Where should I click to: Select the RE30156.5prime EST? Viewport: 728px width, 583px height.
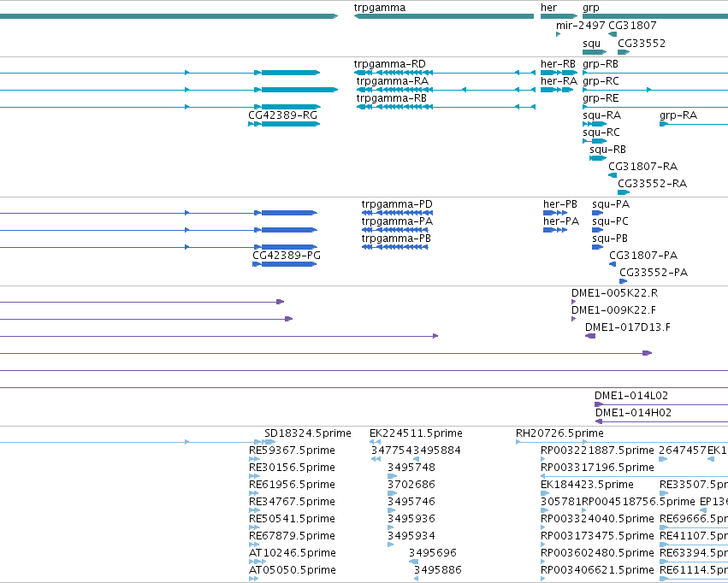coord(254,477)
